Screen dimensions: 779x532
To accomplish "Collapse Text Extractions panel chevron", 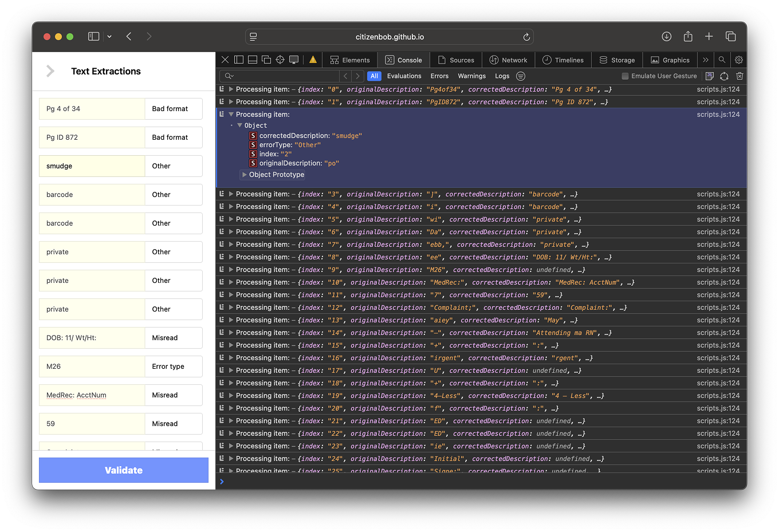I will click(50, 71).
